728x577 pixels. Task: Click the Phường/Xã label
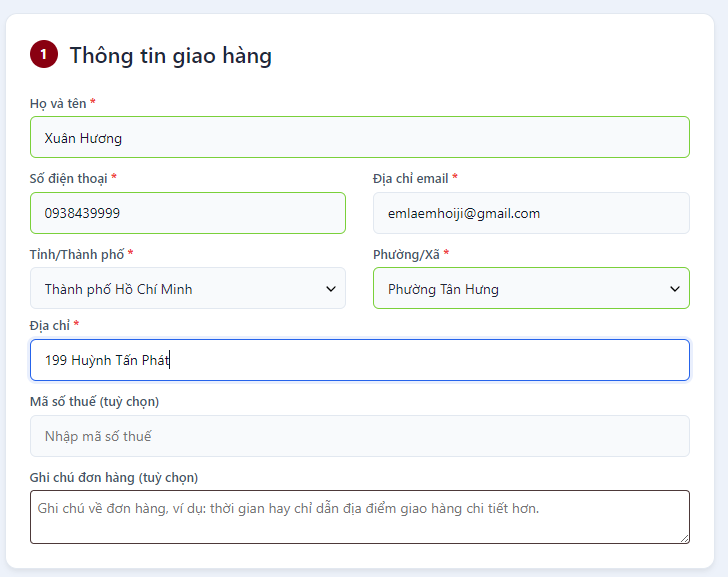click(x=405, y=254)
